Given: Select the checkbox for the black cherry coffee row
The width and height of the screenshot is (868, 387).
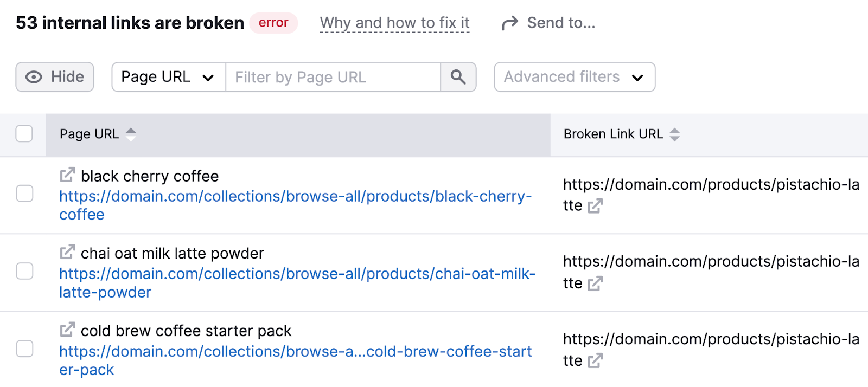Looking at the screenshot, I should (24, 193).
